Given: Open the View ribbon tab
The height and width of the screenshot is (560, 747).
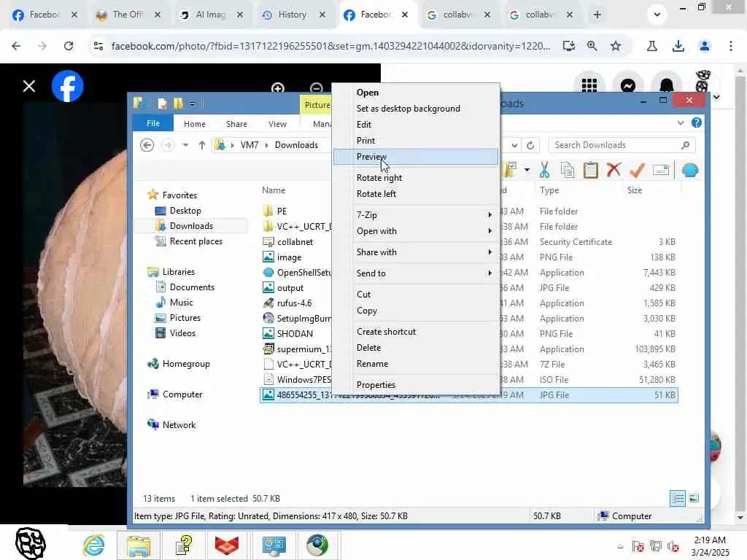Looking at the screenshot, I should 277,124.
